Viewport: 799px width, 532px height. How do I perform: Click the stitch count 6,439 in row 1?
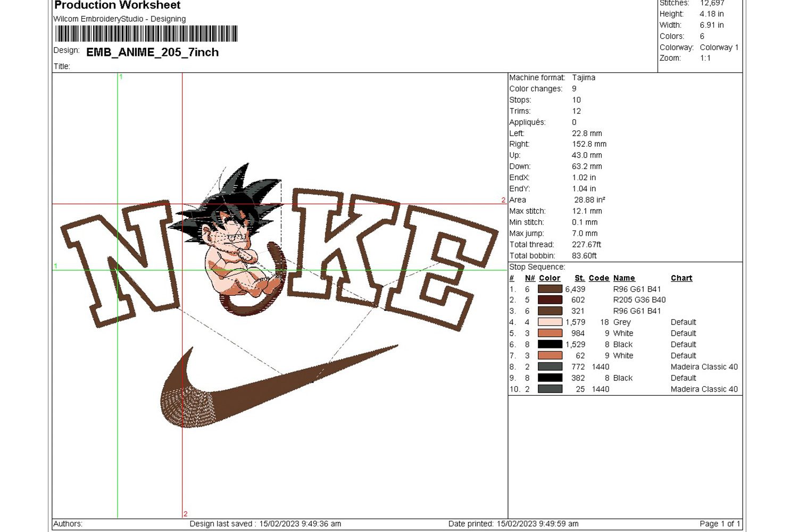[x=575, y=289]
